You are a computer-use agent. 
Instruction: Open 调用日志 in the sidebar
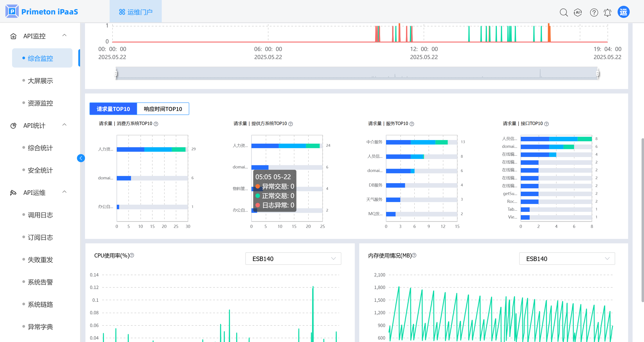pos(40,215)
